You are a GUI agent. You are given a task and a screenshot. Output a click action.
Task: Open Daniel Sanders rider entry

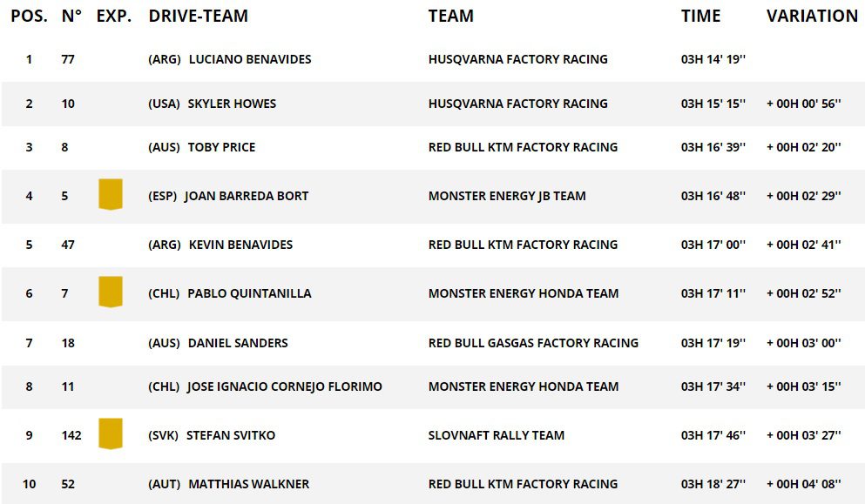[x=238, y=343]
